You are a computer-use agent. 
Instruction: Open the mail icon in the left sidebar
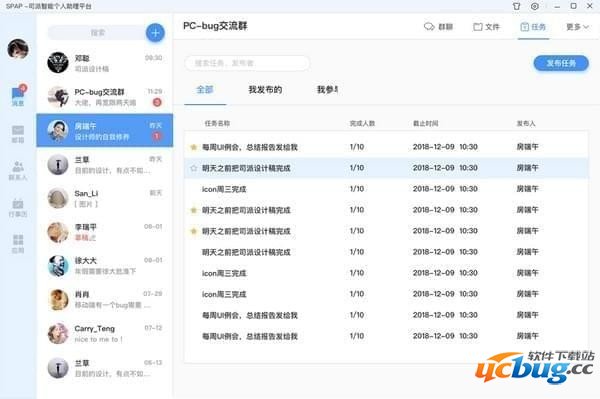(x=18, y=134)
